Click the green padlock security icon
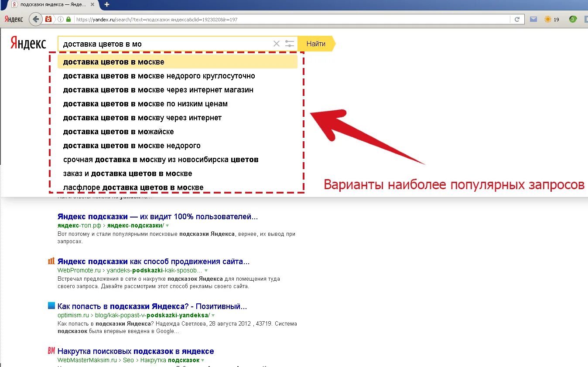 pos(68,19)
